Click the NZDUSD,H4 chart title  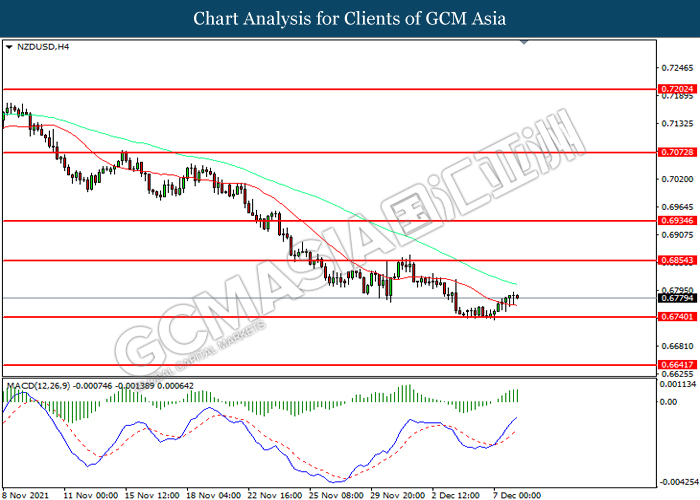click(x=43, y=47)
